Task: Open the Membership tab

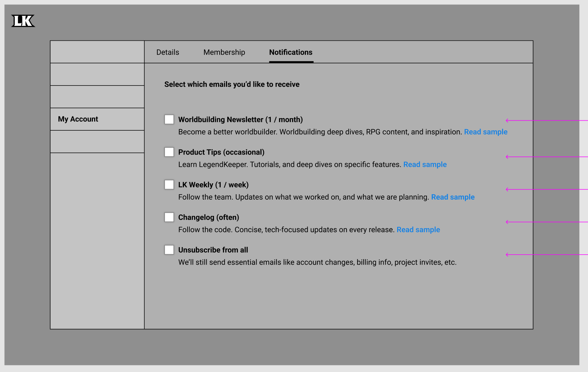Action: [x=224, y=52]
